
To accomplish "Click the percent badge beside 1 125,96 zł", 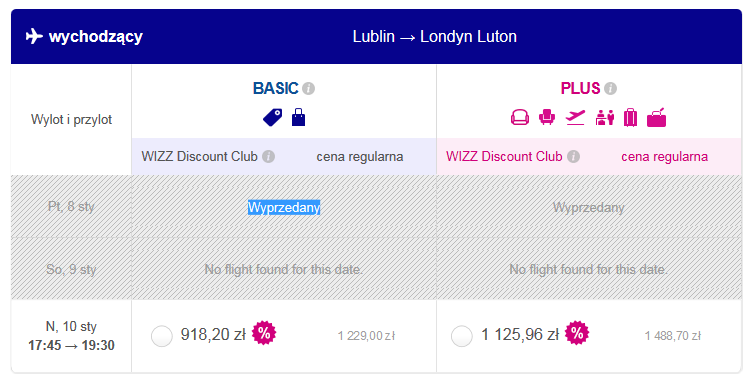I will click(577, 333).
